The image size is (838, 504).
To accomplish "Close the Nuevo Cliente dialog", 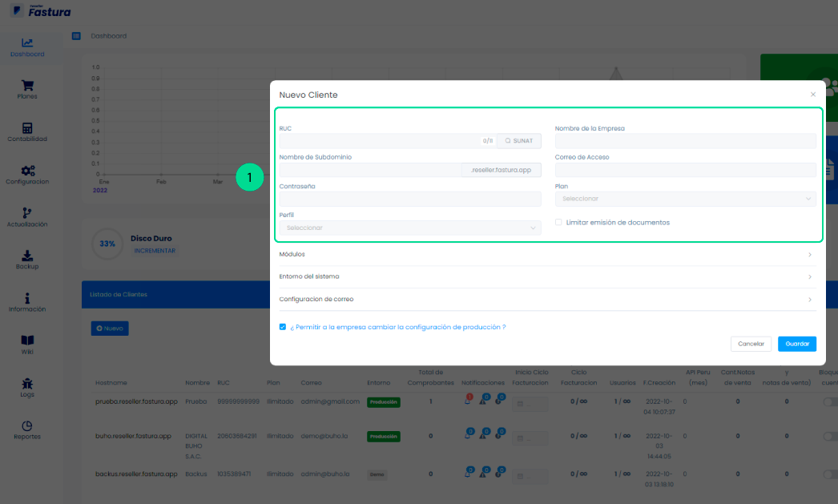I will (812, 95).
